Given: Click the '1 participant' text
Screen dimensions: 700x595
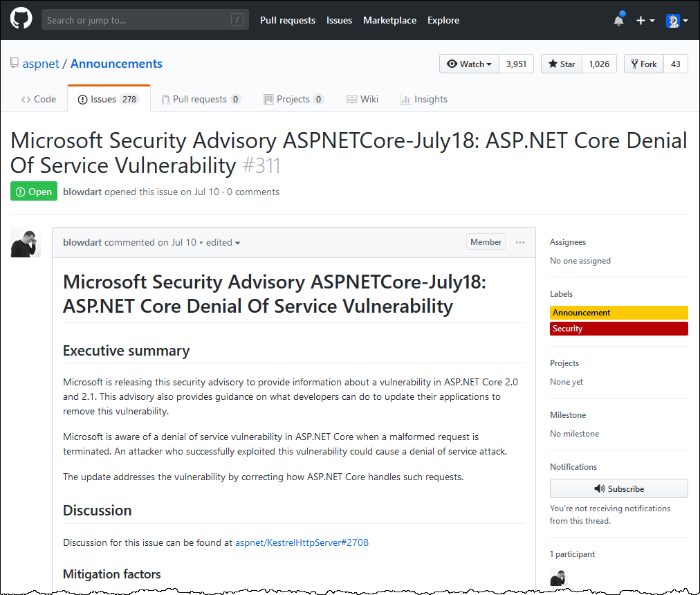Looking at the screenshot, I should [572, 554].
